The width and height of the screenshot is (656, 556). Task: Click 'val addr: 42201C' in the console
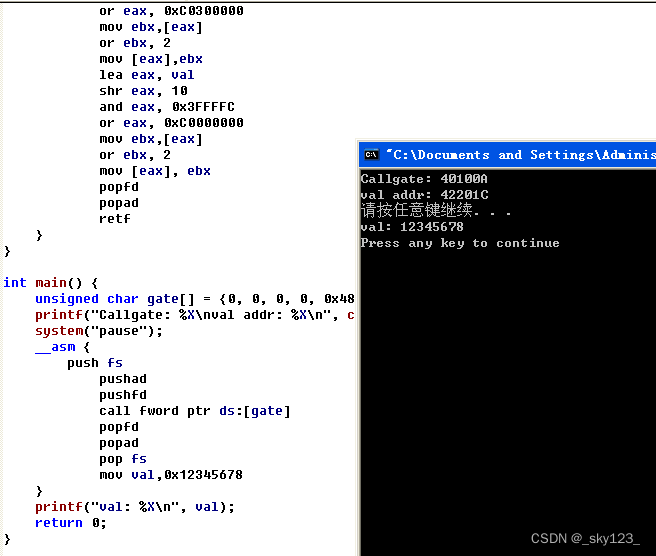(x=424, y=195)
